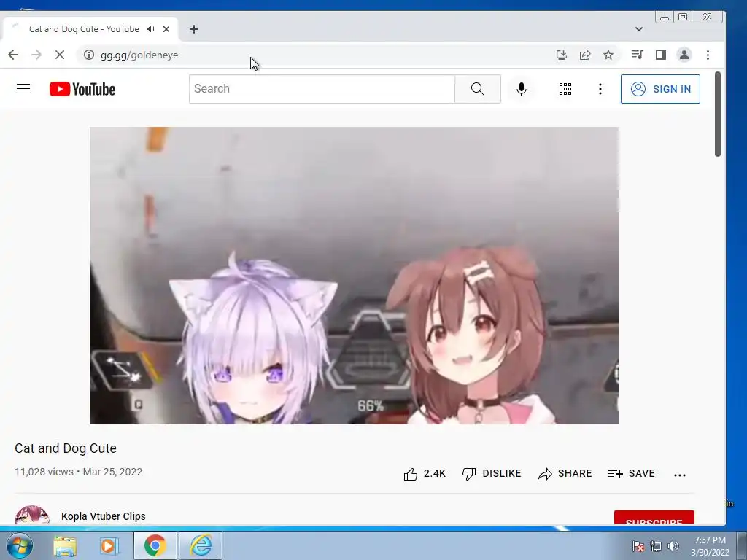The height and width of the screenshot is (560, 747).
Task: Open more actions ellipsis under video
Action: tap(680, 475)
